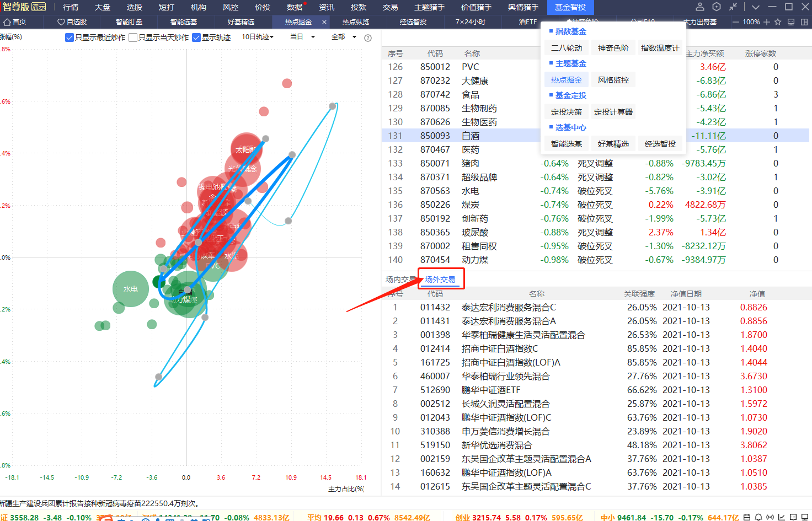Click the help question mark icon
The width and height of the screenshot is (812, 521).
(x=368, y=38)
